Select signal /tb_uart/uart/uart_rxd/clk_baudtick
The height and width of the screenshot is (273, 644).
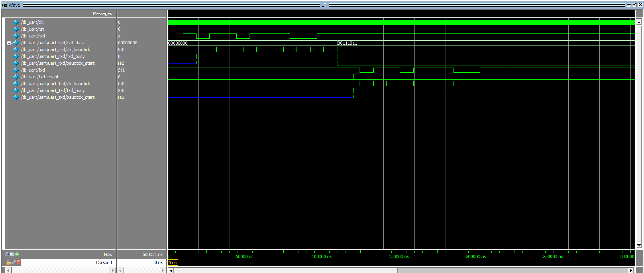coord(55,50)
